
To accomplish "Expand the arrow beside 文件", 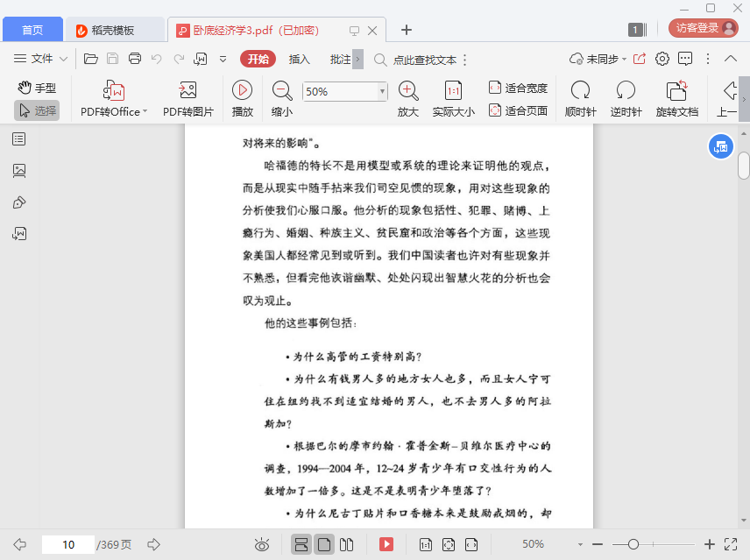I will click(63, 60).
